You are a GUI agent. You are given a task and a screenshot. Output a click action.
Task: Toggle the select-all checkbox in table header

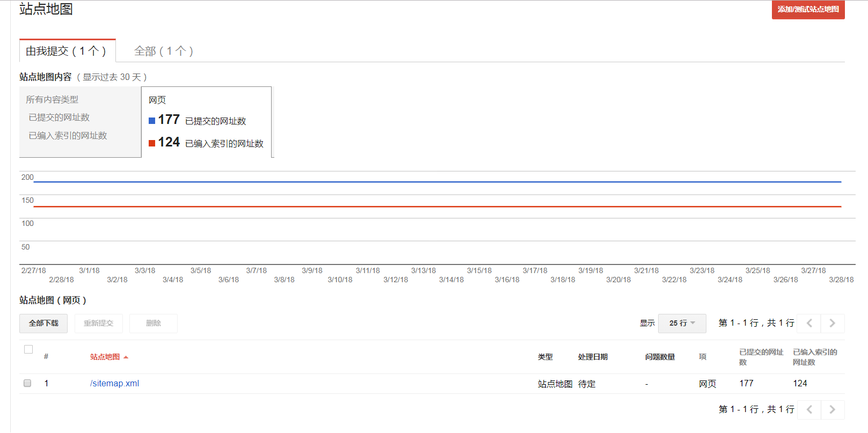pos(28,349)
